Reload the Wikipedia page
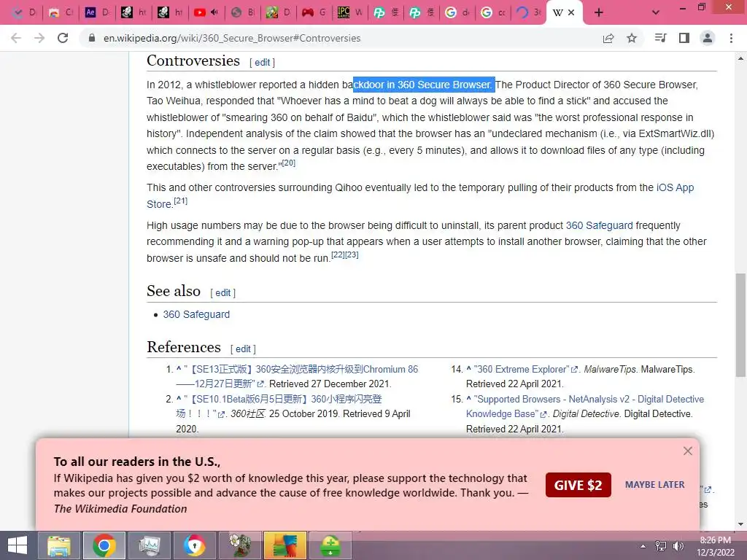 point(63,38)
